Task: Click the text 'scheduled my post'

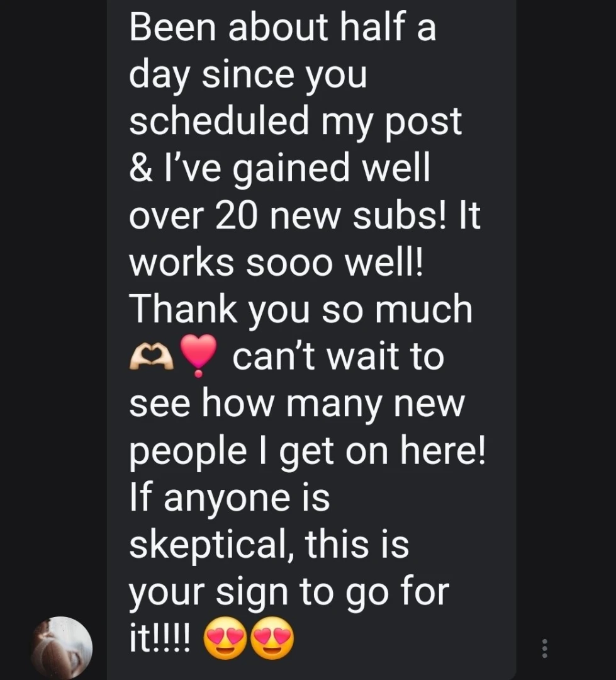Action: click(x=295, y=122)
